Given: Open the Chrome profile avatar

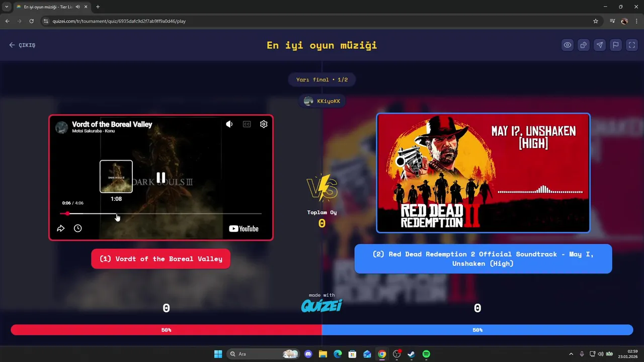Looking at the screenshot, I should [x=624, y=21].
